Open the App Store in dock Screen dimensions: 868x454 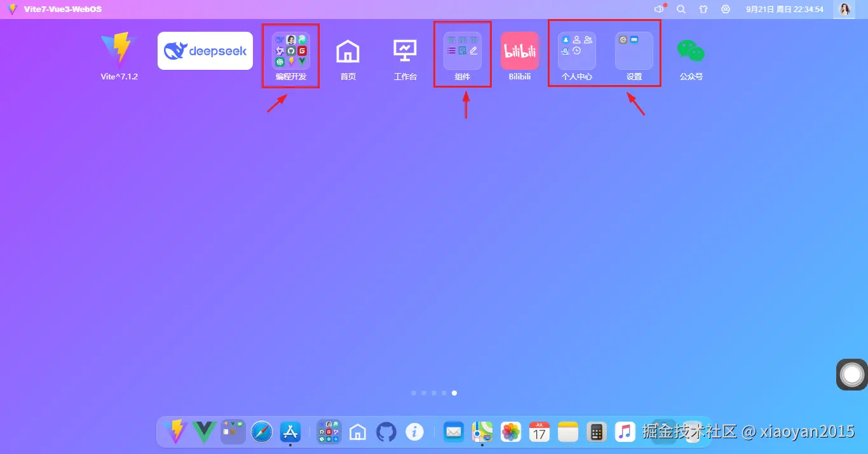click(x=290, y=432)
